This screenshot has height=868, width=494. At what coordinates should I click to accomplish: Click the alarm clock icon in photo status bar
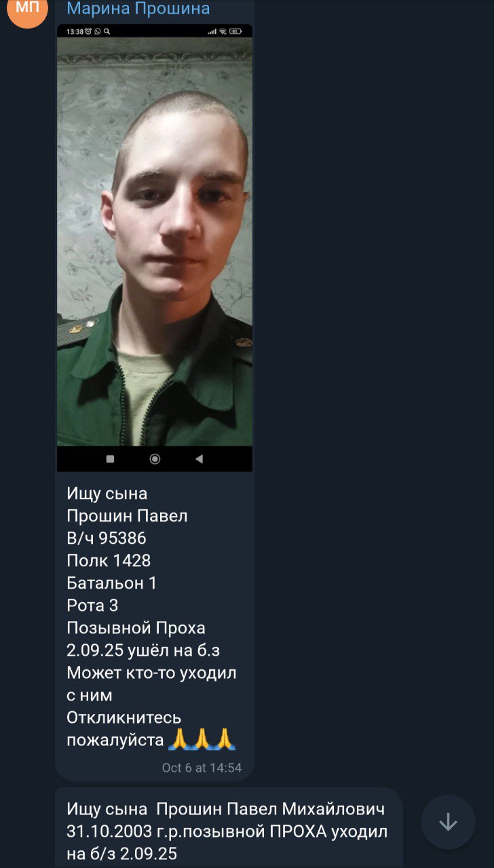point(88,31)
